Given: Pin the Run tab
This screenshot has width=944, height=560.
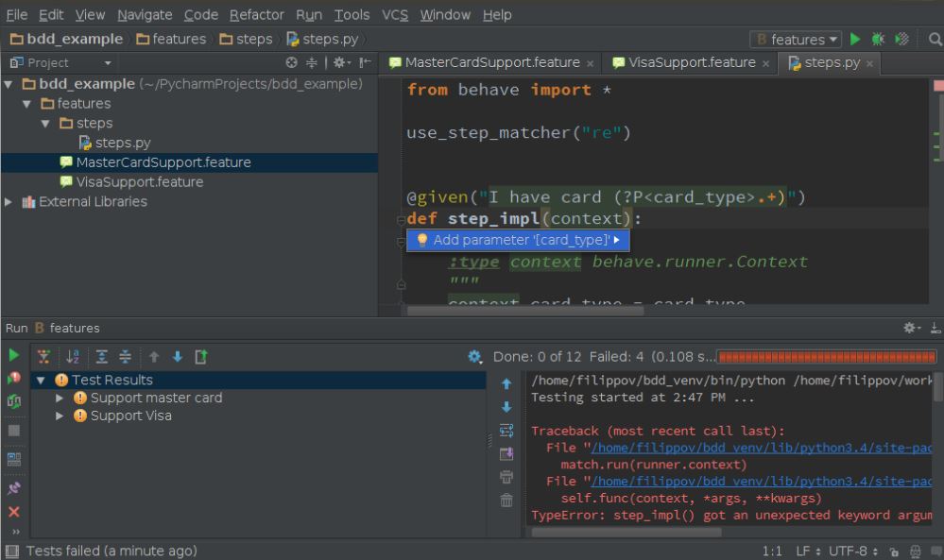Looking at the screenshot, I should point(14,488).
